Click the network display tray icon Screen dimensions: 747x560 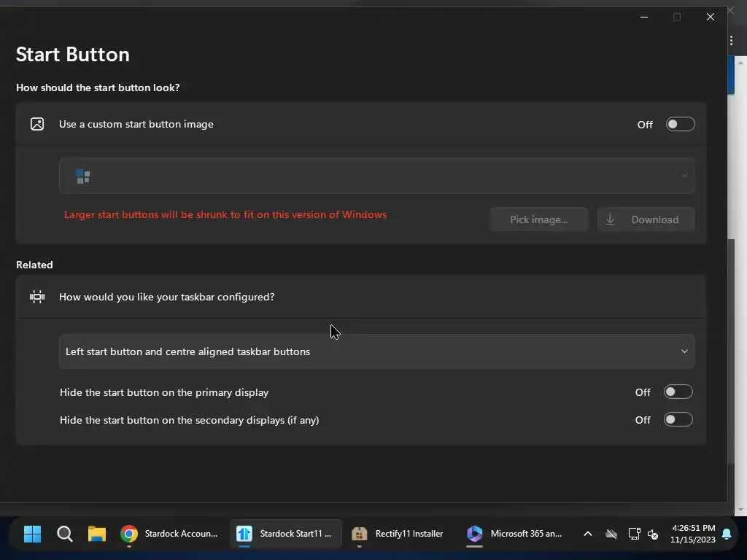pyautogui.click(x=633, y=534)
